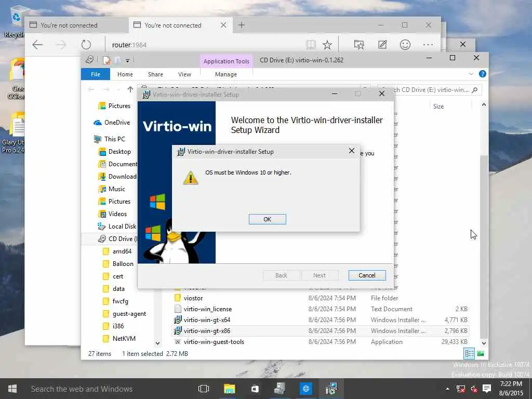Select Application Tools contextual tab
The height and width of the screenshot is (399, 532).
tap(227, 61)
